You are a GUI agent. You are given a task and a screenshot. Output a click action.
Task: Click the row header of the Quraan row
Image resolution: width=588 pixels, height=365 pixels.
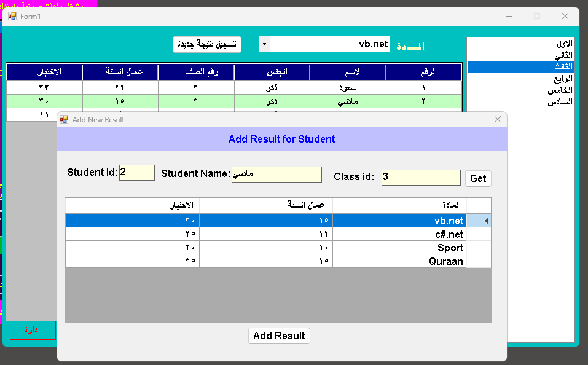pos(479,261)
